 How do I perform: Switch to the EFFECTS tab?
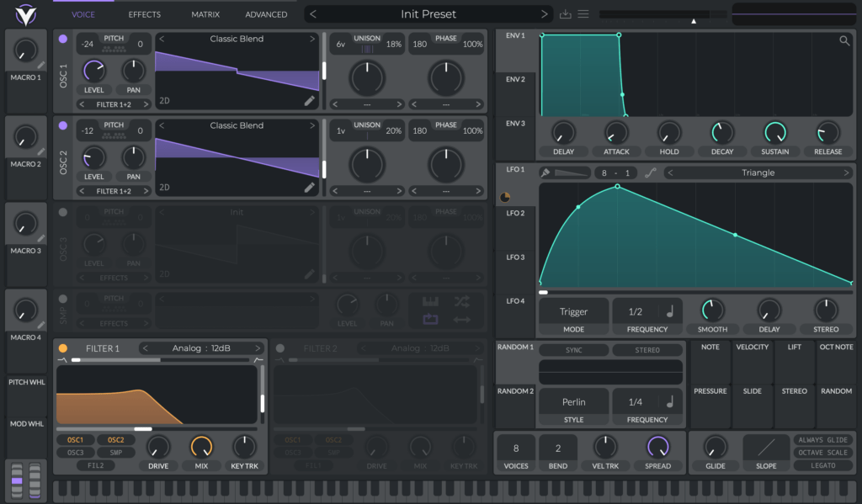click(145, 14)
